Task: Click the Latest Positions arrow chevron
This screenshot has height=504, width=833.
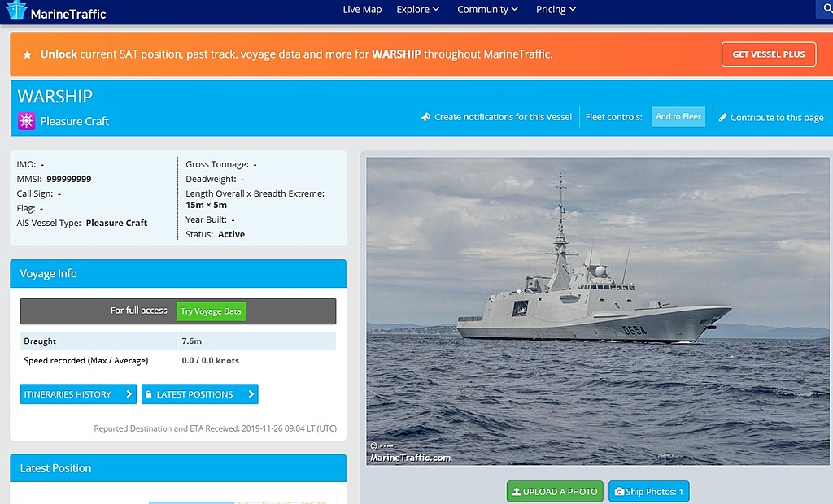Action: 251,394
